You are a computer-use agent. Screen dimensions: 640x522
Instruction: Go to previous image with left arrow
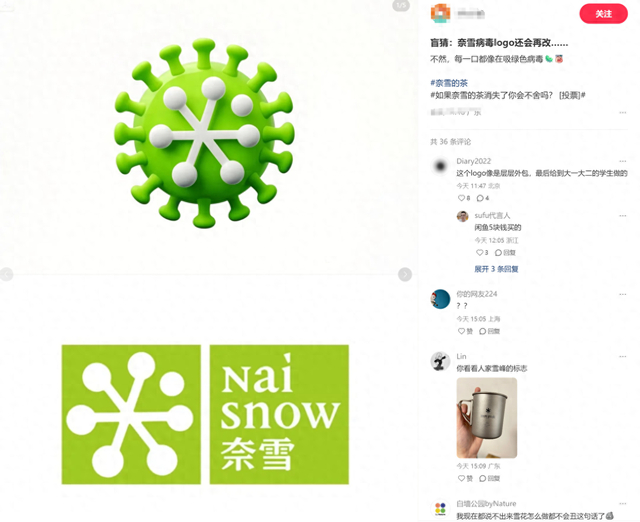pyautogui.click(x=6, y=275)
